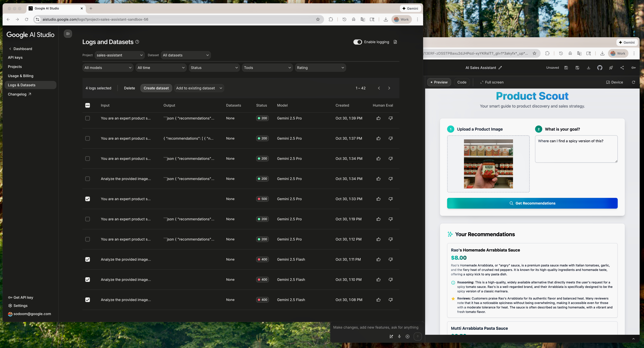Activate the microphone icon in the chat bar

coord(399,337)
